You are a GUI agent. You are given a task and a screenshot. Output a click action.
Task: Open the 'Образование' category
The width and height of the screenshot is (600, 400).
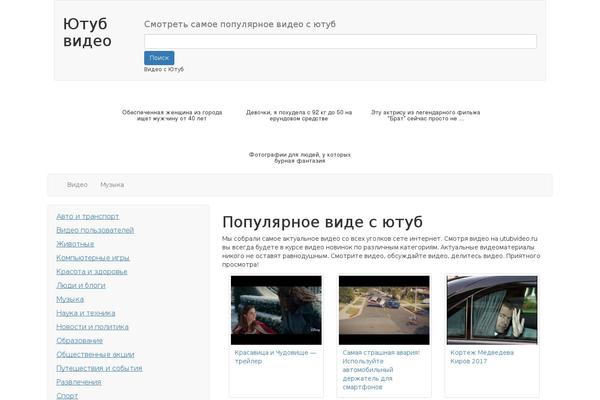tap(79, 340)
